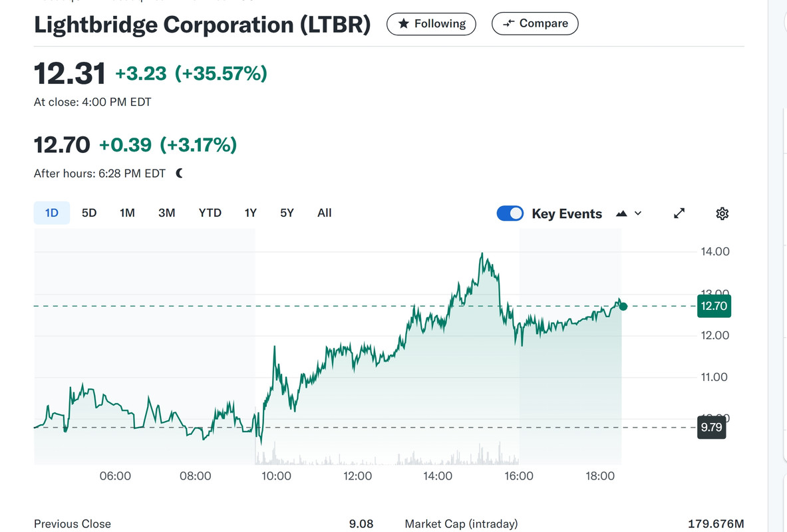Open the Compare stocks button
Viewport: 787px width, 532px height.
point(535,23)
